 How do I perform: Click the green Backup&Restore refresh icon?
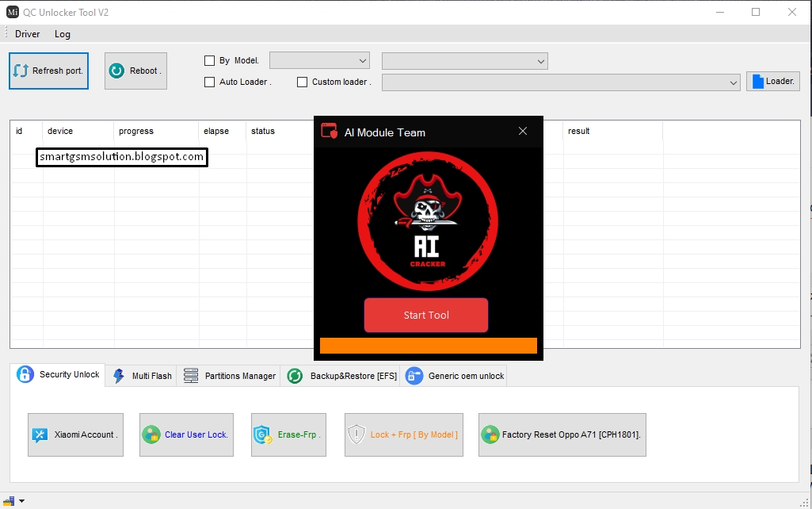point(295,376)
